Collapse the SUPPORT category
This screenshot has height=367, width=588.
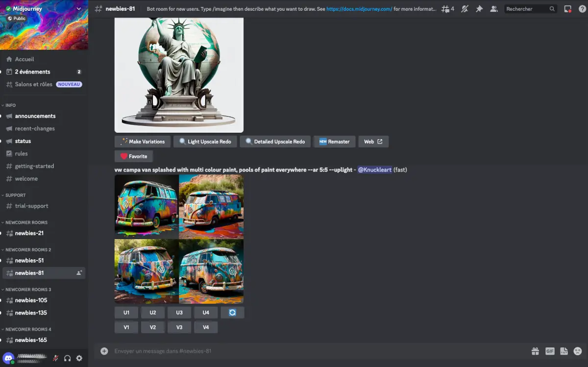coord(15,195)
